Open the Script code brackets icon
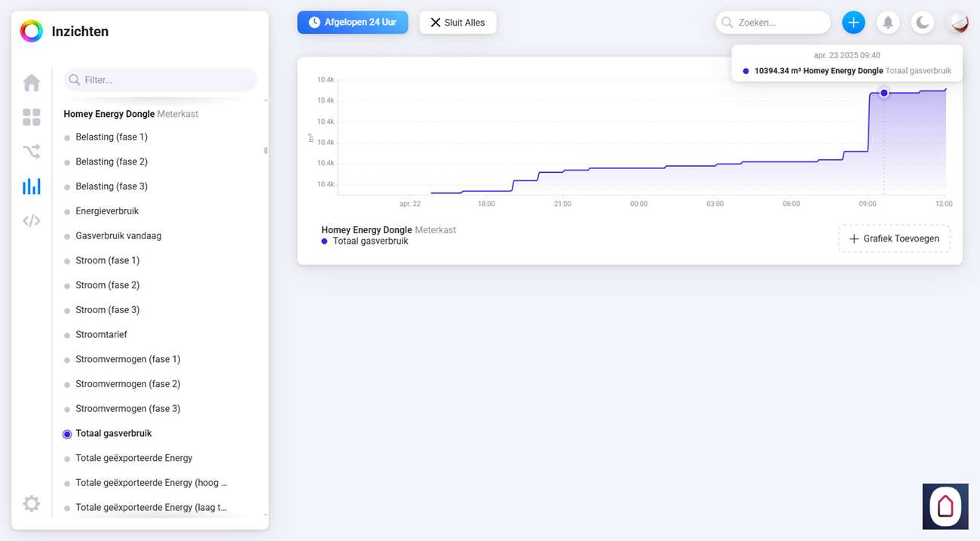The width and height of the screenshot is (980, 541). coord(32,221)
